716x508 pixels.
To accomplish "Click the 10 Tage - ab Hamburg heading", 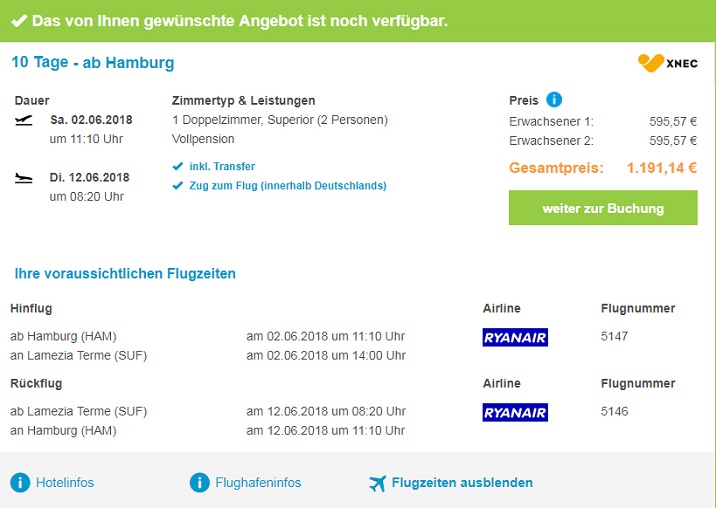I will [93, 63].
